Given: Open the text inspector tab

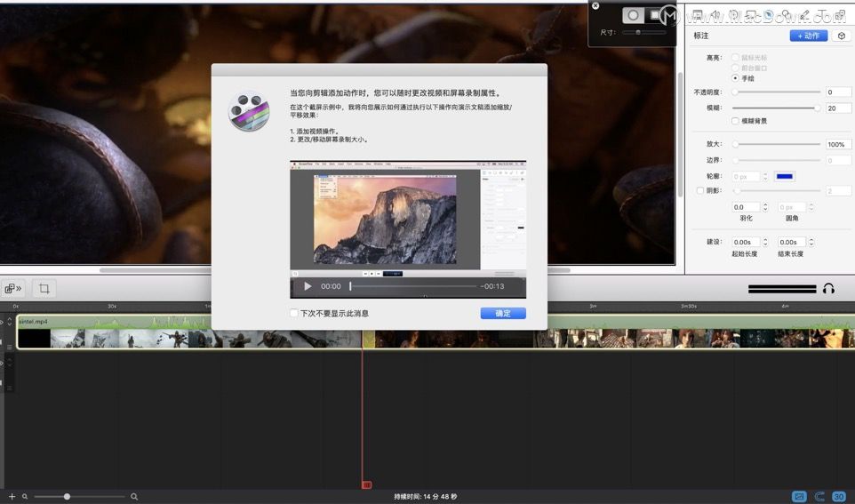Looking at the screenshot, I should pyautogui.click(x=822, y=15).
